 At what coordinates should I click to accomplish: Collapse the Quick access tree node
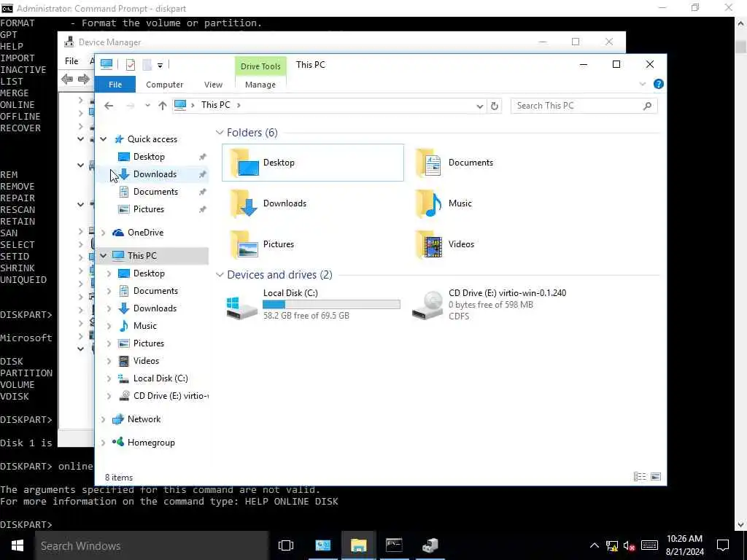(x=104, y=139)
